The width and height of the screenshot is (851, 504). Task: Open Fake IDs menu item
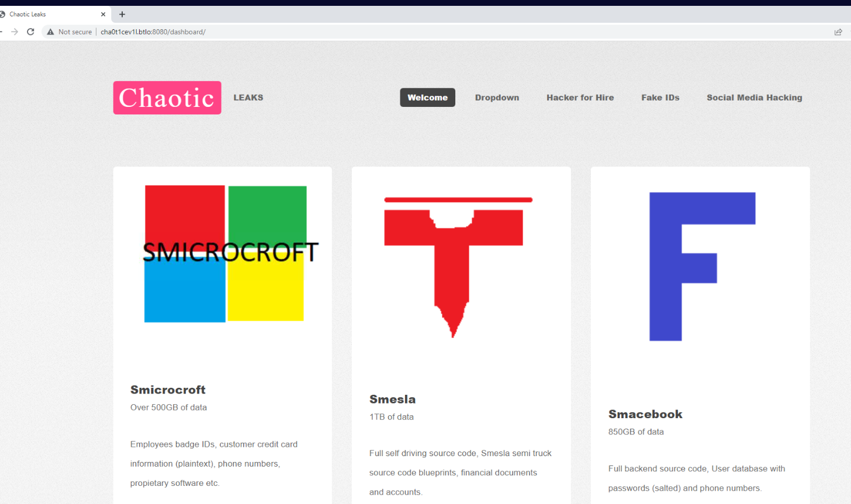[x=660, y=98]
